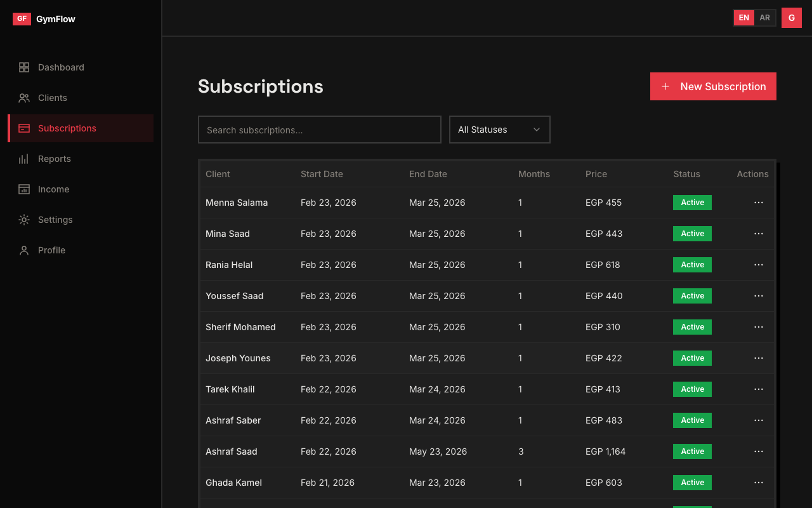Click the Profile person icon
The image size is (812, 508).
coord(24,250)
